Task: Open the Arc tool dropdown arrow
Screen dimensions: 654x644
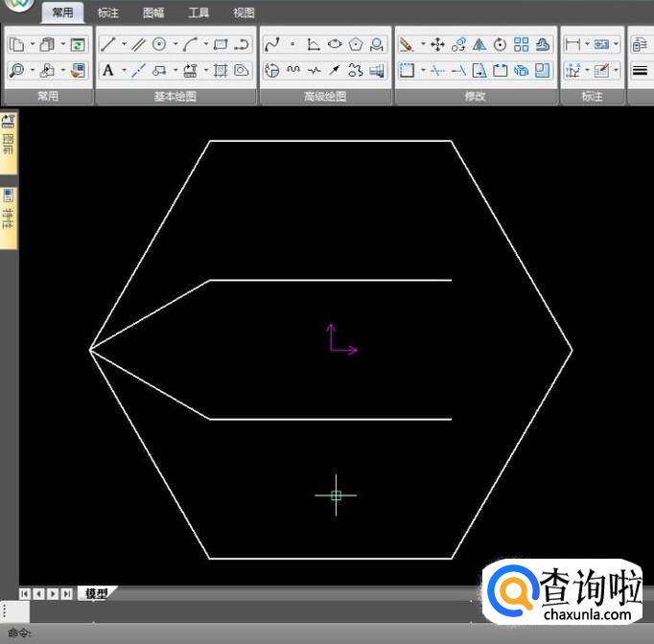Action: pos(205,44)
